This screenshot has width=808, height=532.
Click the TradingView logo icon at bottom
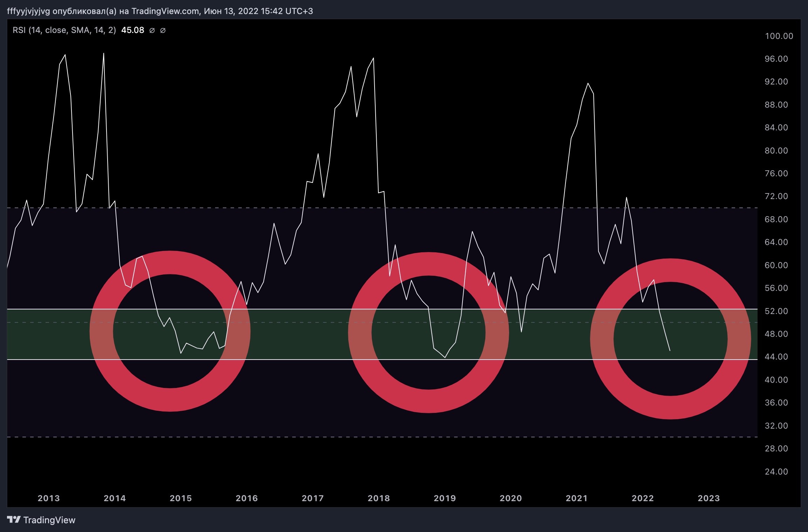[14, 519]
